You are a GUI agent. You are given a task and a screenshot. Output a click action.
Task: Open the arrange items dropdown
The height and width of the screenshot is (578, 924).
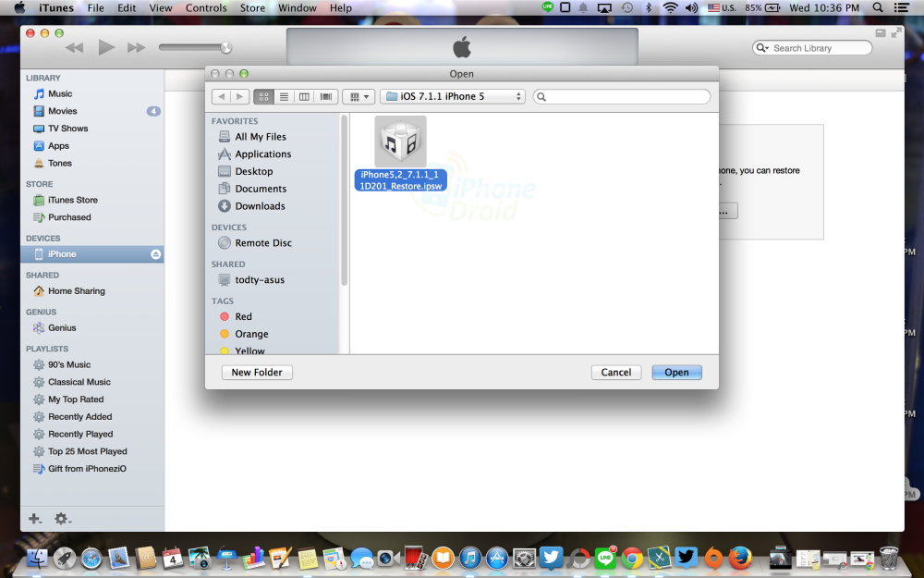coord(358,96)
